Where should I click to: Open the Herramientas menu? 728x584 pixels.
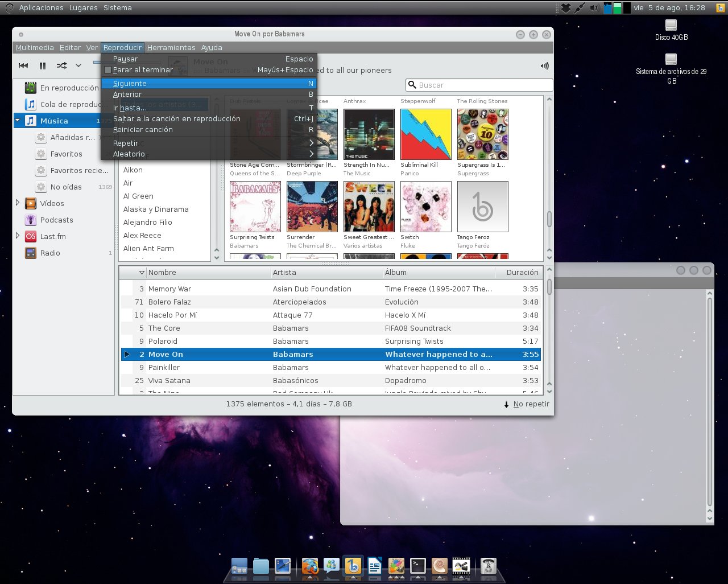tap(171, 47)
